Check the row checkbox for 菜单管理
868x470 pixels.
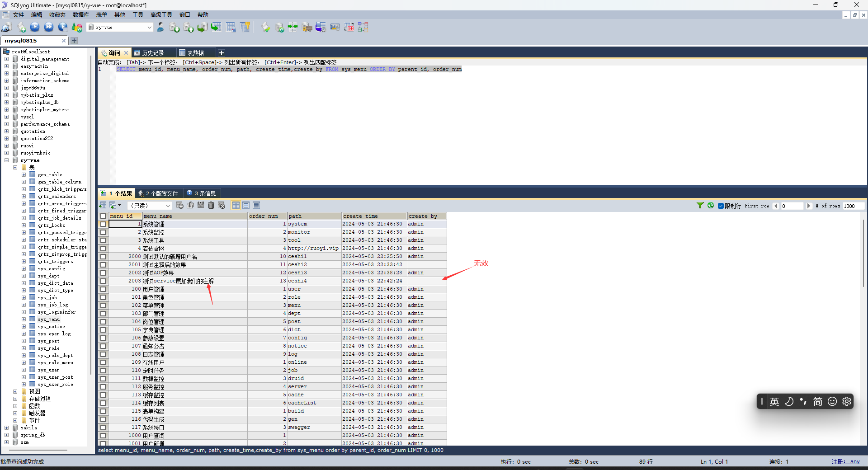pos(103,305)
